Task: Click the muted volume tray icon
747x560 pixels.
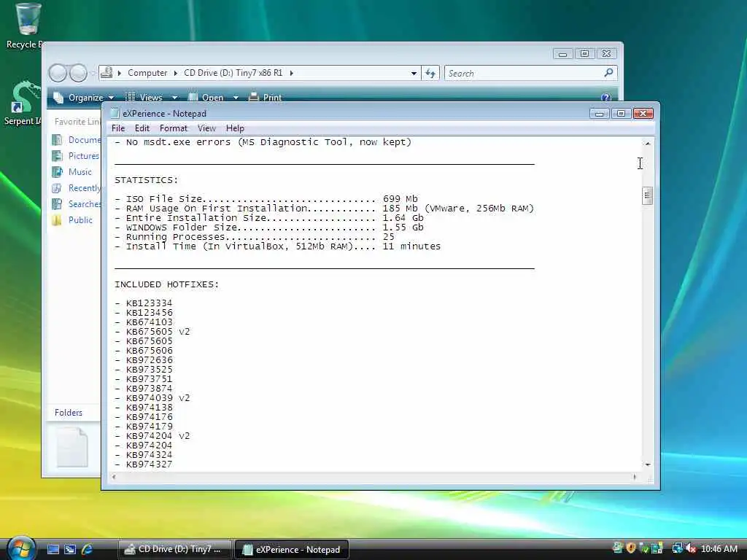Action: click(691, 548)
